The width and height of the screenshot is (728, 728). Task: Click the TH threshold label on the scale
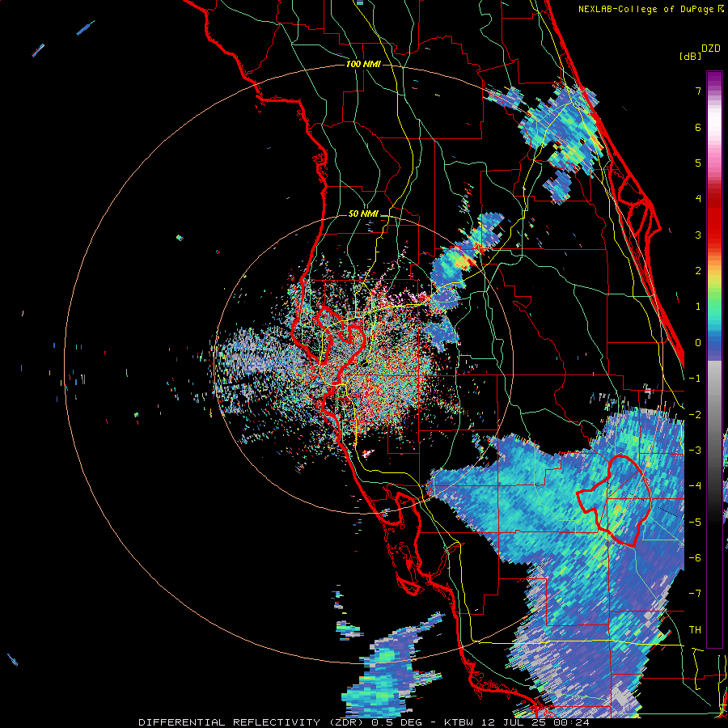click(695, 629)
